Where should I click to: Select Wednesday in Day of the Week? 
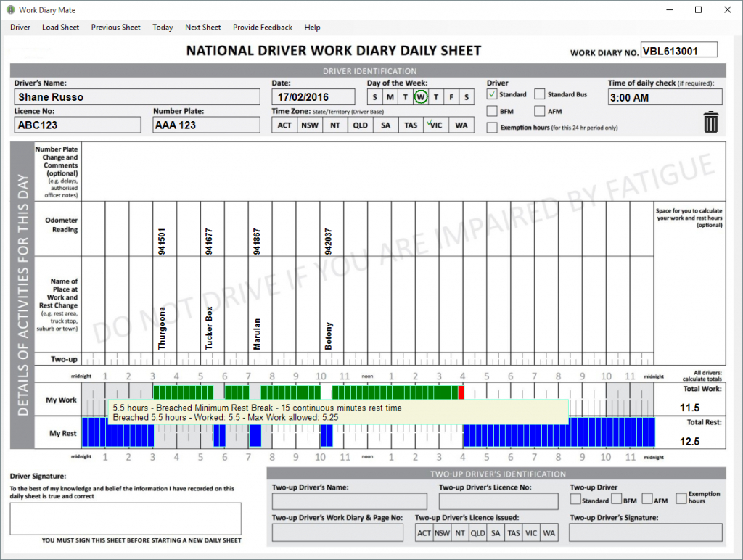tap(420, 97)
